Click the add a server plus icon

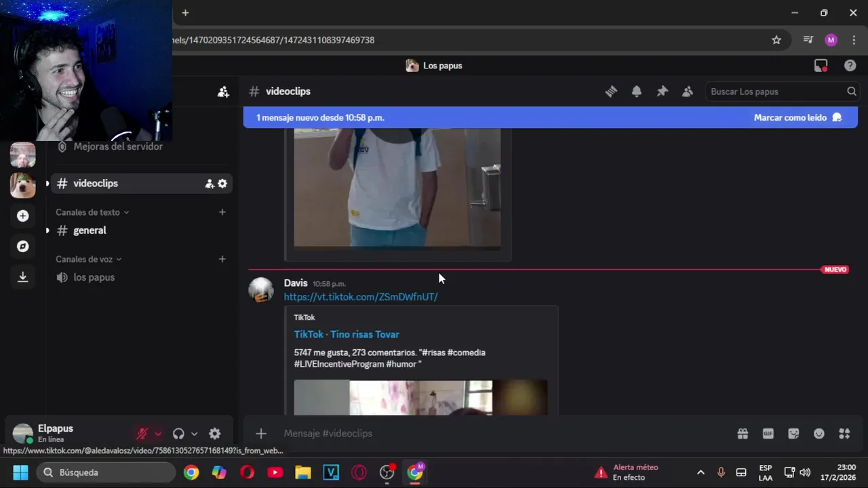pos(22,216)
